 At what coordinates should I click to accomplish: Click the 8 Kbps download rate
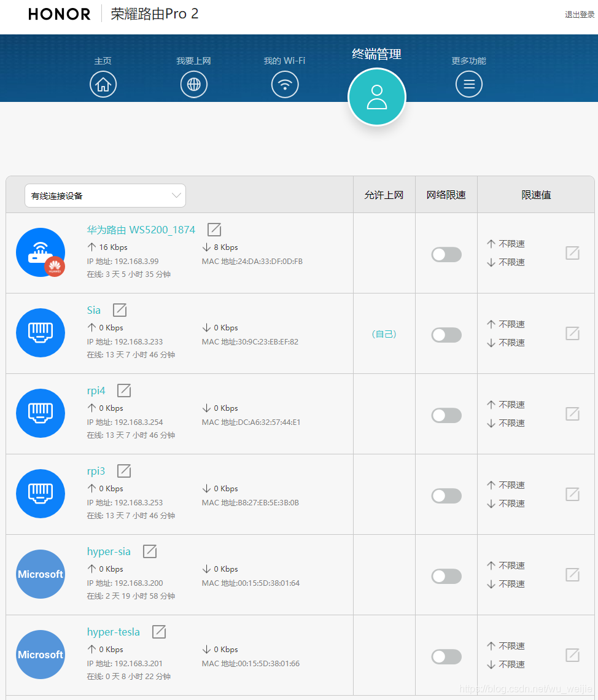click(x=226, y=247)
